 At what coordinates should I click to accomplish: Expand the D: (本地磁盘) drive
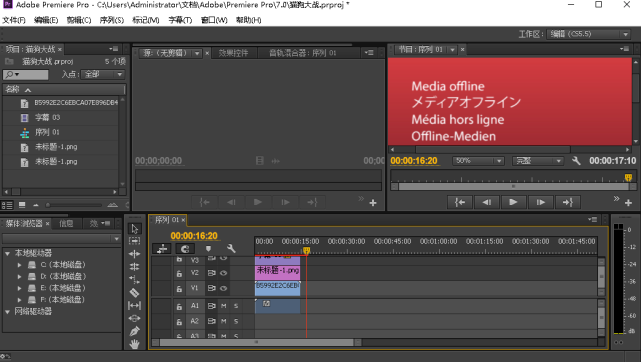pos(19,277)
